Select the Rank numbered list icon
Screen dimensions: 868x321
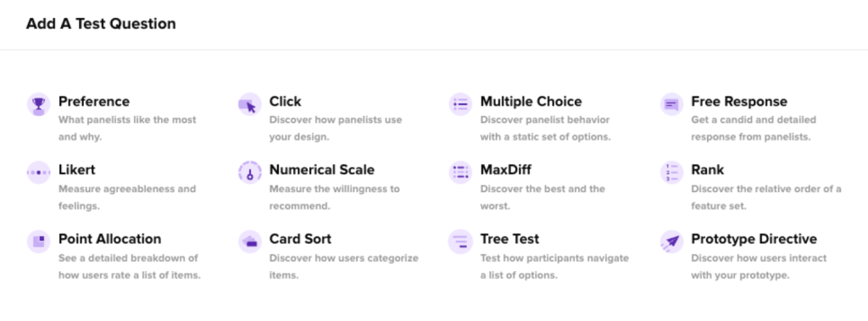click(x=671, y=173)
